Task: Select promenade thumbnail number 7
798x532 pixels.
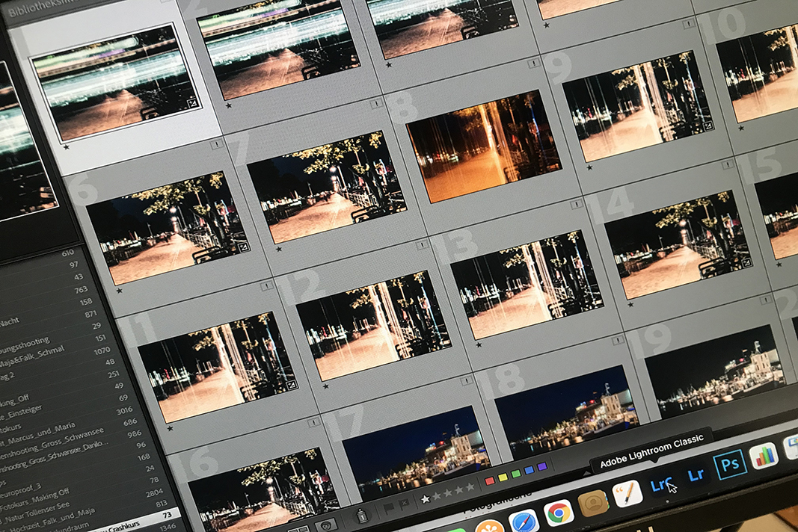Action: tap(326, 187)
